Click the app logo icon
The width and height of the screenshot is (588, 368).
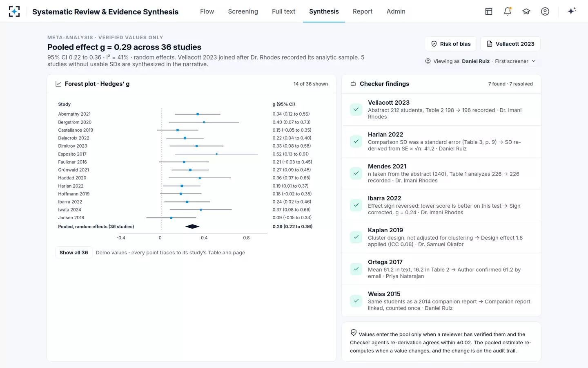(x=14, y=11)
